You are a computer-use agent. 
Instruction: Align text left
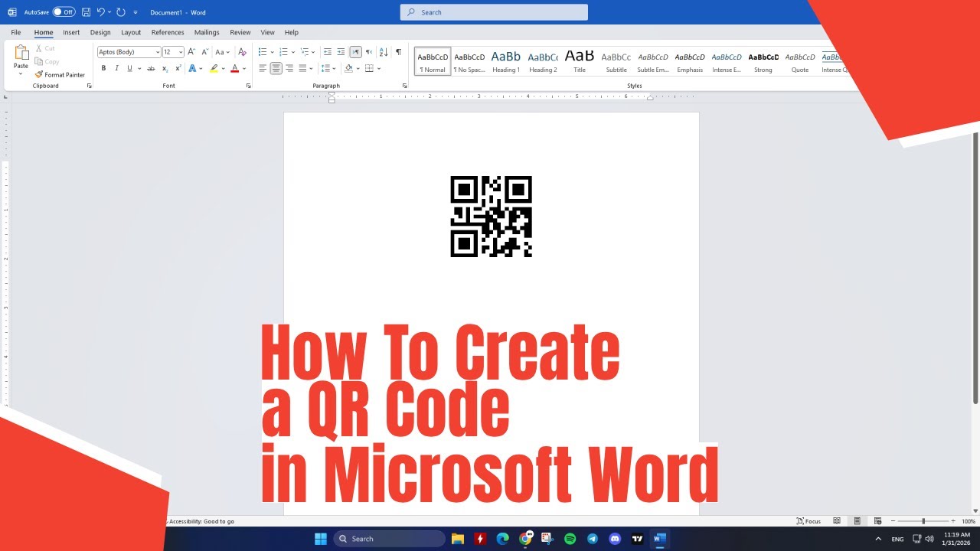[263, 68]
